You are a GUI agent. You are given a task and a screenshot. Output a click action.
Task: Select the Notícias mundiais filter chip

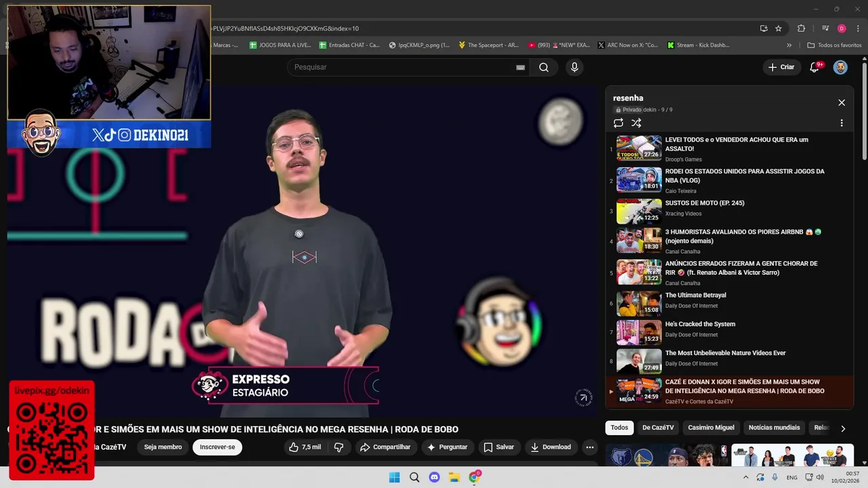click(774, 428)
